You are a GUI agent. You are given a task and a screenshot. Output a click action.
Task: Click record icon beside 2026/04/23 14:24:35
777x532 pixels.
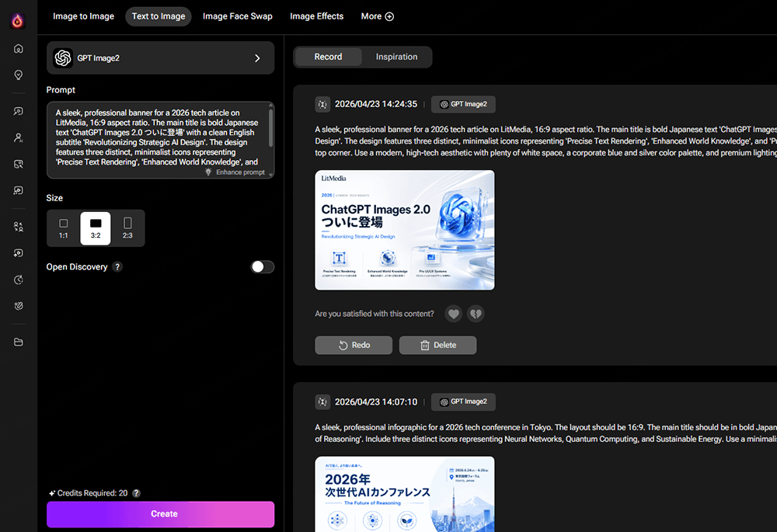click(322, 105)
